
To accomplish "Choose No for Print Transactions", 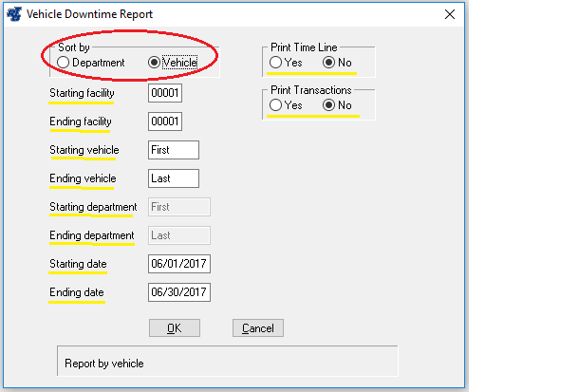I will pyautogui.click(x=329, y=105).
